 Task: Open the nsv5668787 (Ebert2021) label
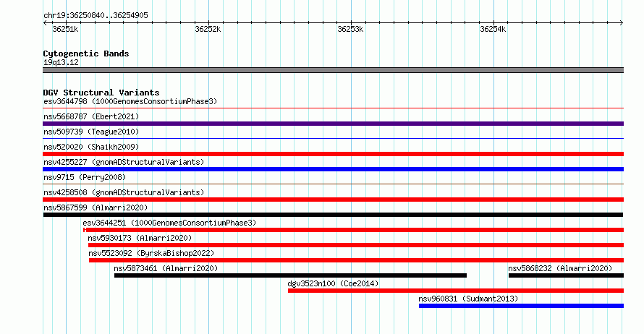click(x=91, y=116)
